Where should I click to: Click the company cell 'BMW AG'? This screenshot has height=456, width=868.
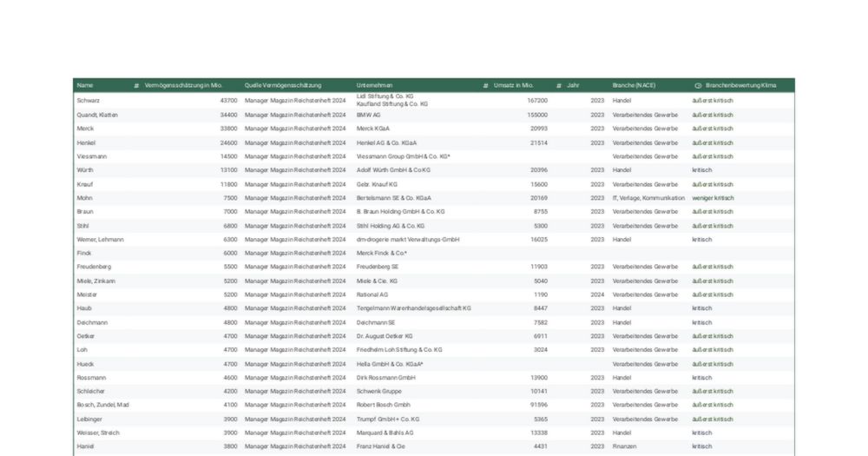pyautogui.click(x=368, y=116)
